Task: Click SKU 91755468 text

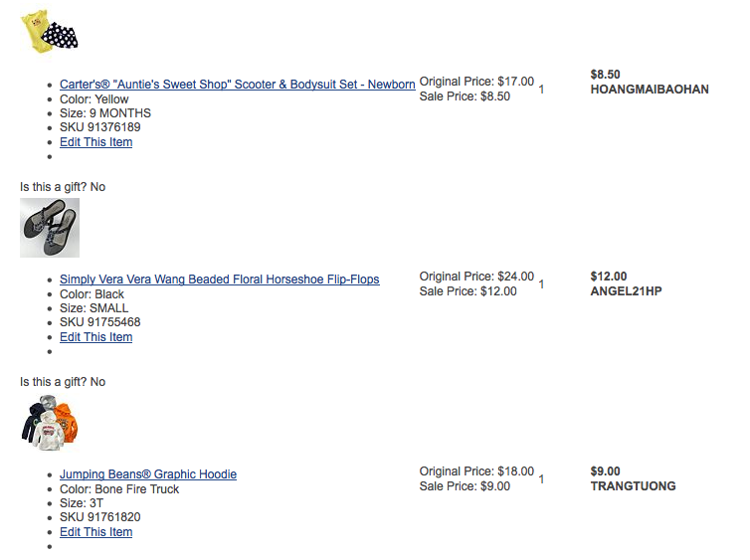Action: click(x=100, y=322)
